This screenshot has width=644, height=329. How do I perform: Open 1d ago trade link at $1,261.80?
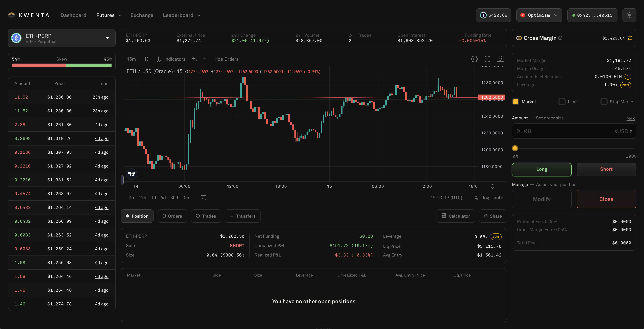[102, 125]
